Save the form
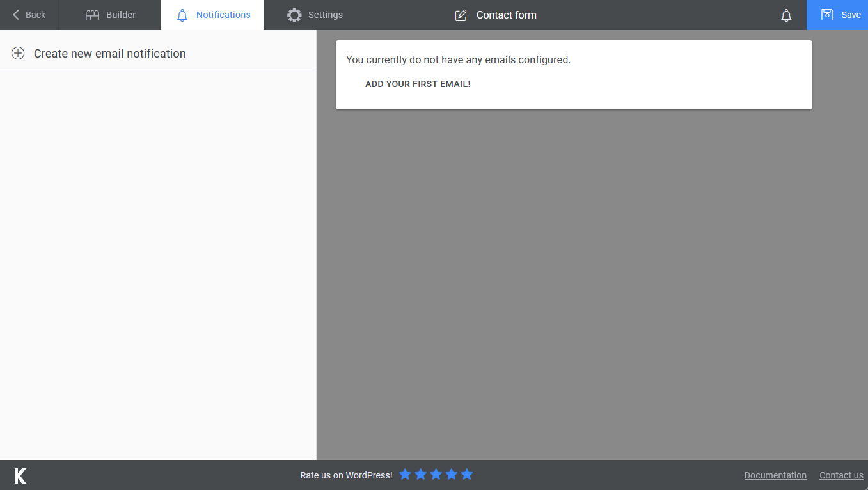The width and height of the screenshot is (868, 490). coord(837,15)
